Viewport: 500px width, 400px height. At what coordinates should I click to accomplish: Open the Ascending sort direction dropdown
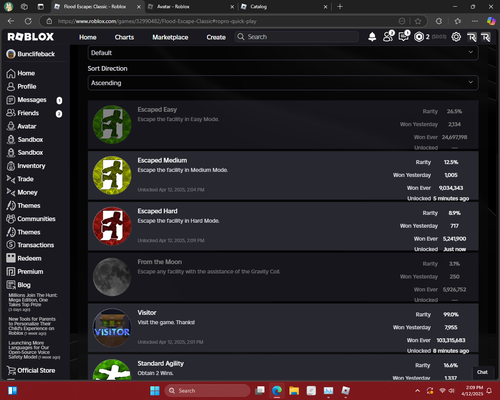pyautogui.click(x=283, y=83)
